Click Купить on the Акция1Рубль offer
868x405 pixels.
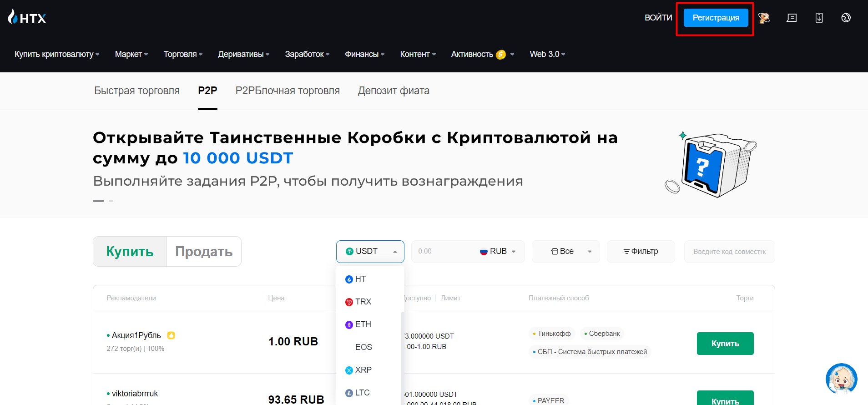pyautogui.click(x=725, y=344)
